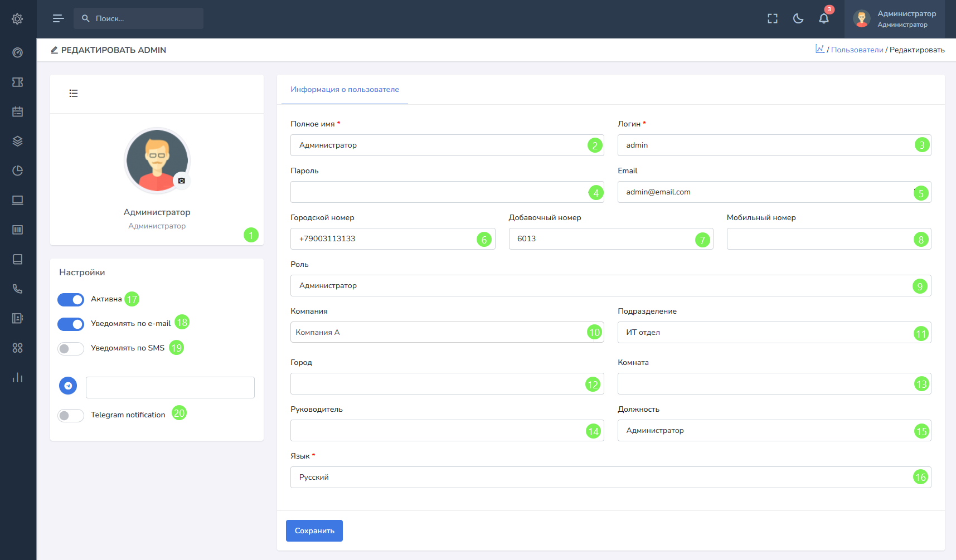The image size is (956, 560).
Task: Click the hamburger menu icon in header
Action: (58, 18)
